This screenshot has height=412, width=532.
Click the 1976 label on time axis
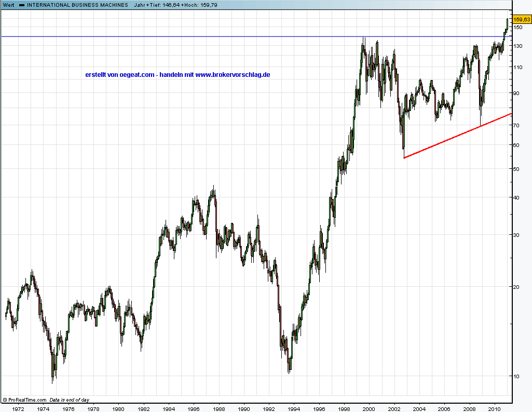pos(68,408)
